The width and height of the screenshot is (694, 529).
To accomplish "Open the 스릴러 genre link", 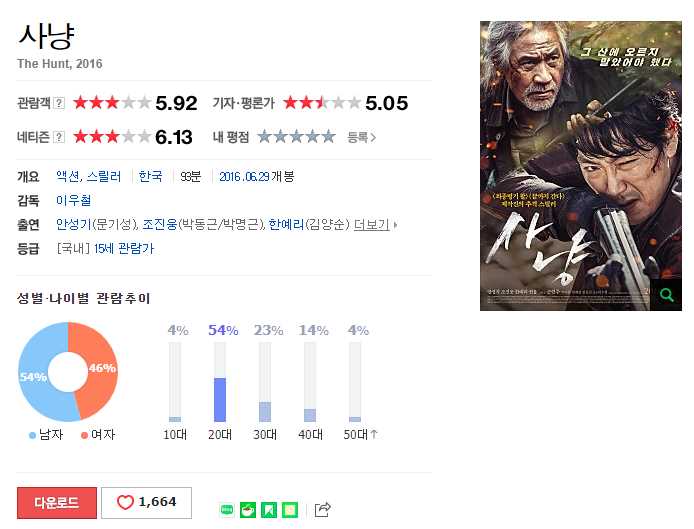I will [104, 176].
